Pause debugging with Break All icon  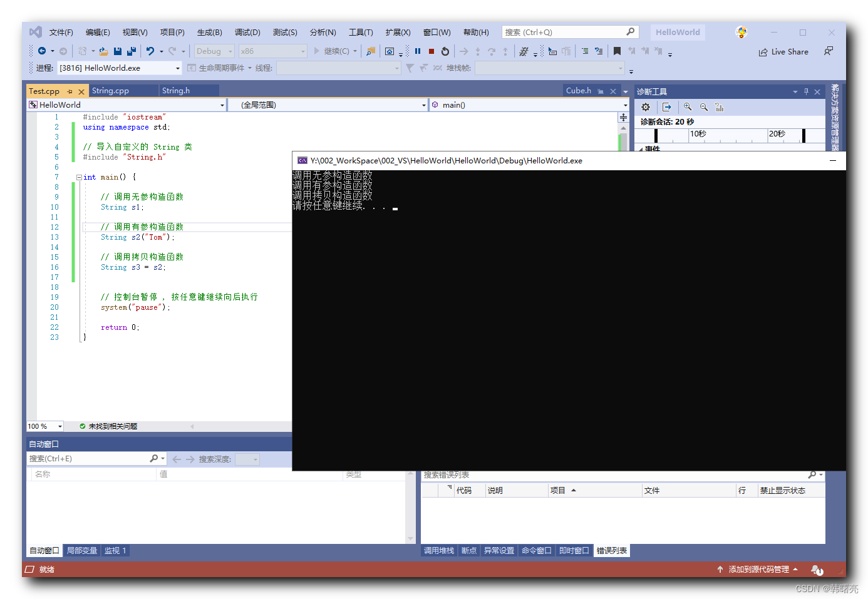tap(418, 51)
